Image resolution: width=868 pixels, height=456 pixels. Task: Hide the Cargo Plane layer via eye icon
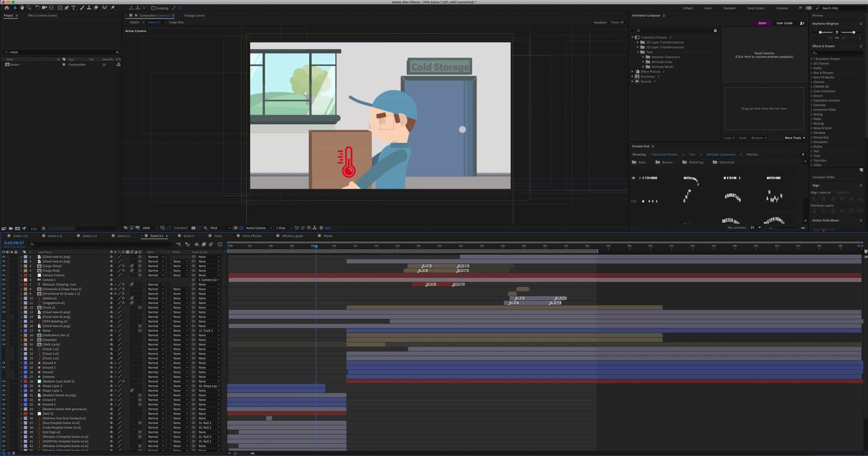pos(4,266)
